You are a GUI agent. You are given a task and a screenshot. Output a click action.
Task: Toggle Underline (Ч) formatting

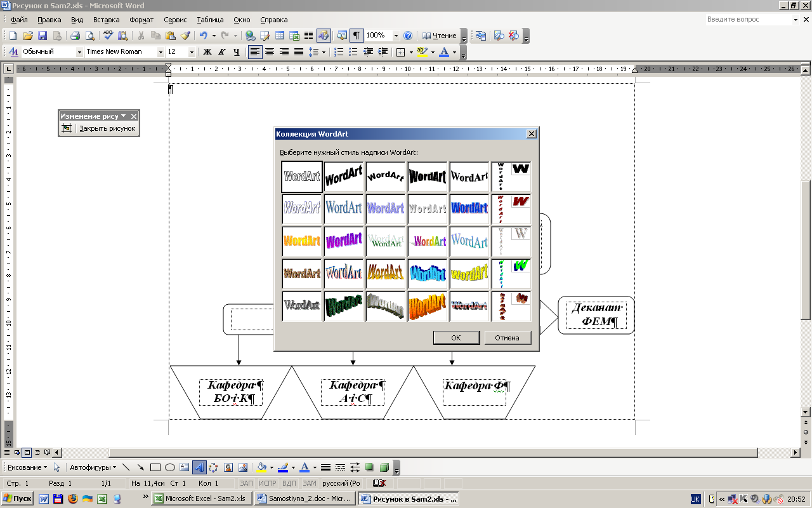tap(236, 52)
